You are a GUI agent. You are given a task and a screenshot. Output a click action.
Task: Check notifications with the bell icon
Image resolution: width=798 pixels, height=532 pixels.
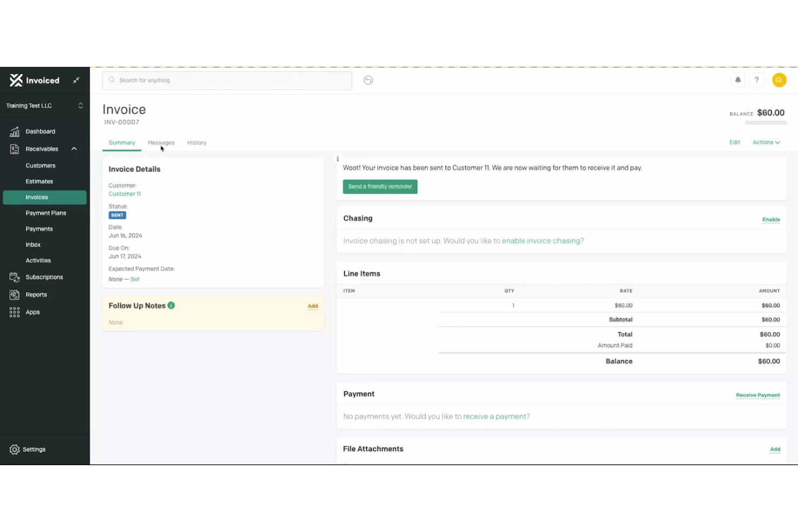click(x=738, y=80)
